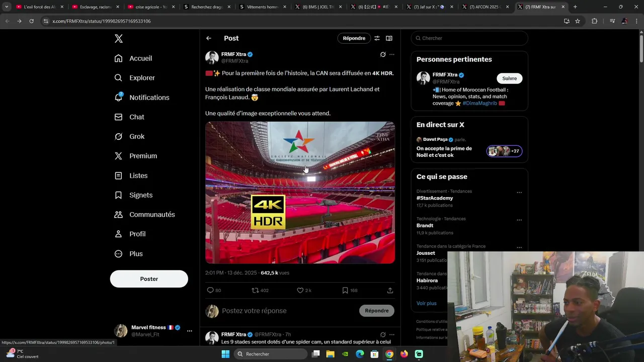
Task: Click Grok explain icon on FRMF Xtra post
Action: (x=383, y=54)
